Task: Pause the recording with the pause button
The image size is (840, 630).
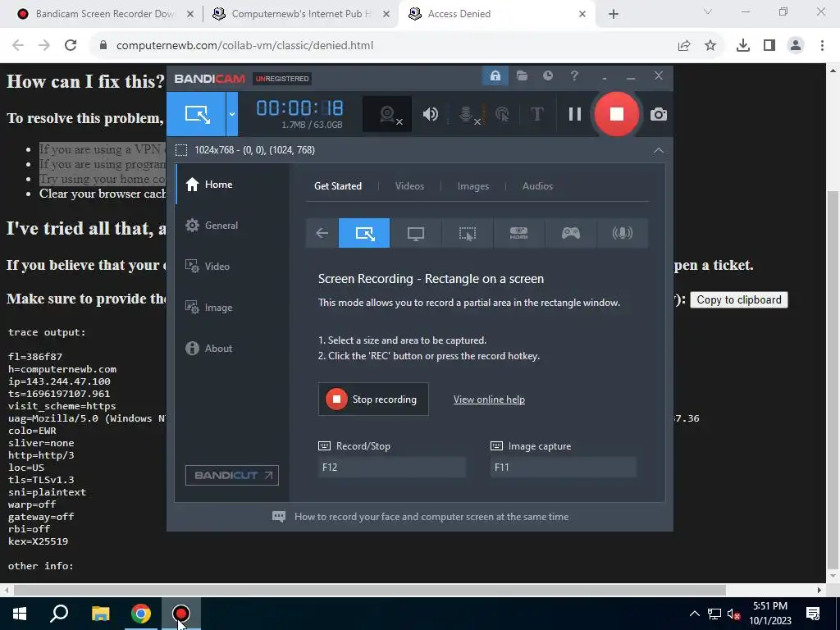Action: pos(575,114)
